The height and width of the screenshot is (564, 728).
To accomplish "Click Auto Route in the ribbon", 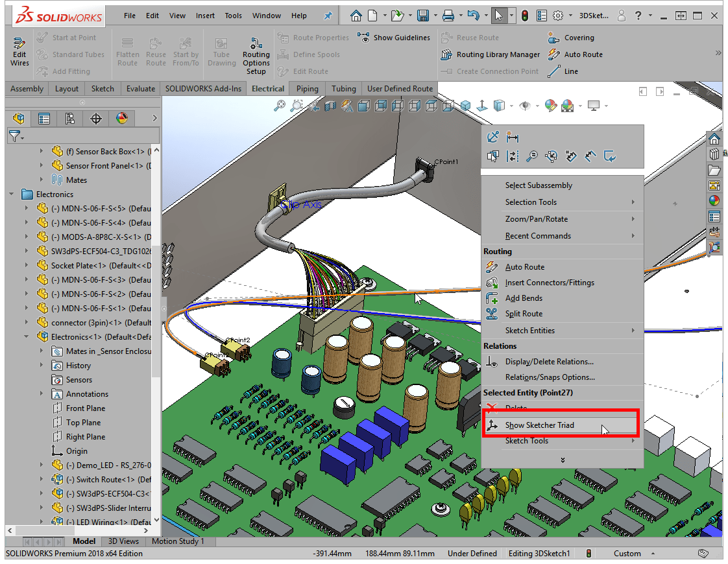I will tap(576, 54).
